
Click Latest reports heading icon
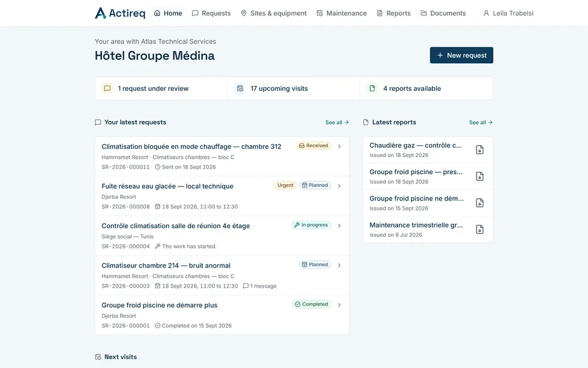tap(366, 123)
